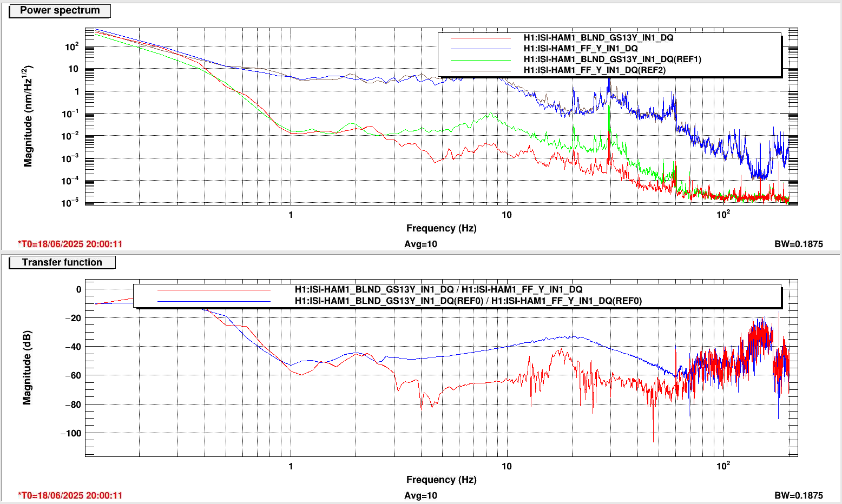Click blue line sample in Transfer function legend

(214, 301)
